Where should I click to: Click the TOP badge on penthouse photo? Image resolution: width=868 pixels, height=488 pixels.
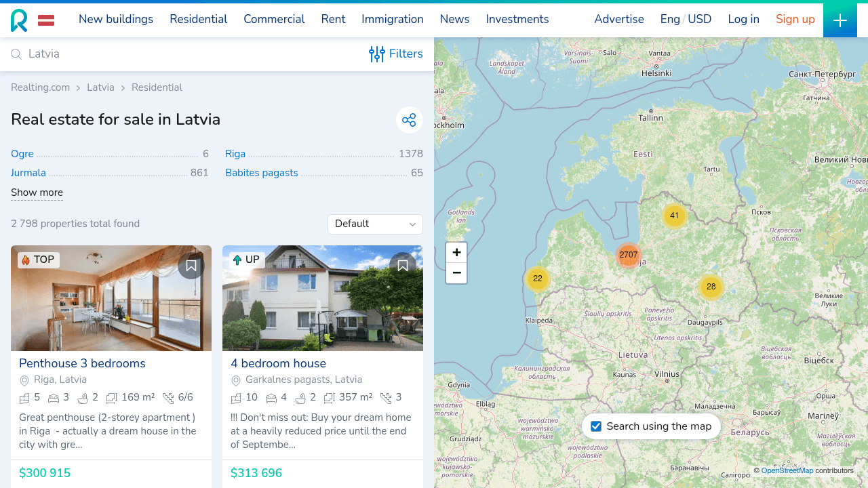tap(39, 260)
